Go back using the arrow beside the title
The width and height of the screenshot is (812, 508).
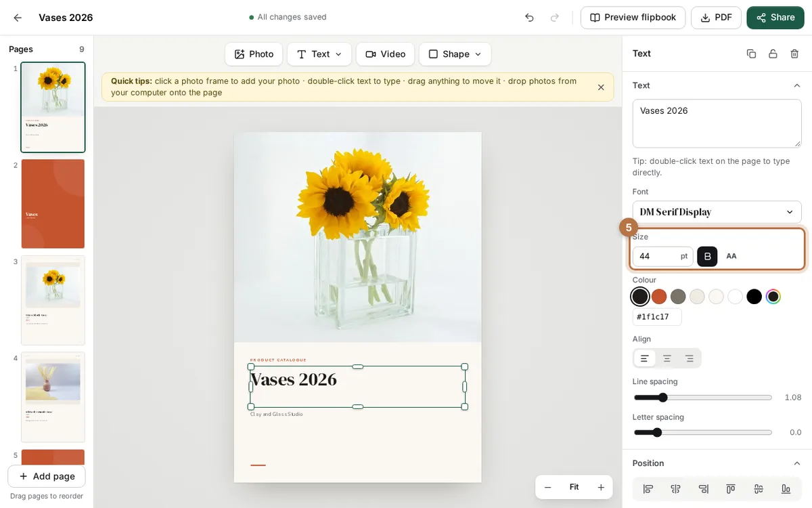tap(18, 18)
